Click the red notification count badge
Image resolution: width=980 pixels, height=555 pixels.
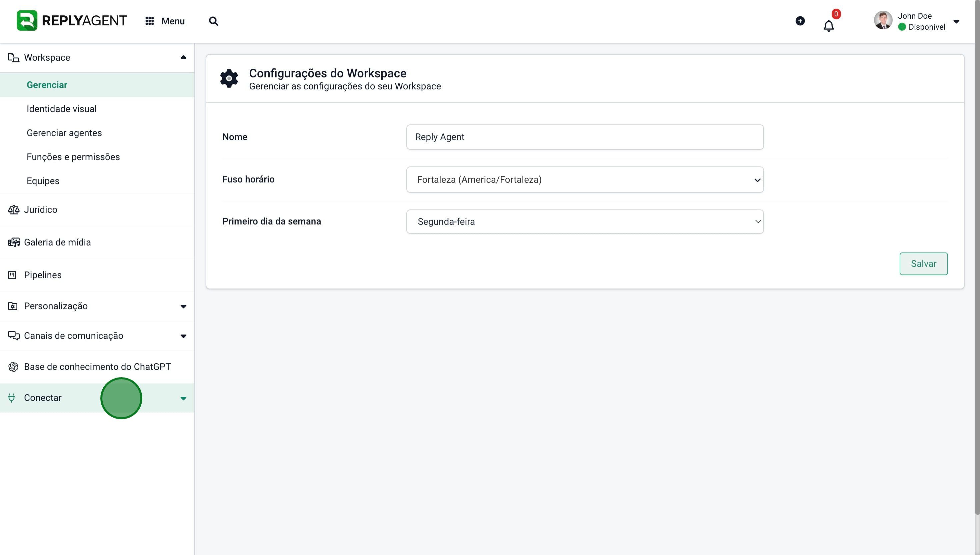click(836, 14)
